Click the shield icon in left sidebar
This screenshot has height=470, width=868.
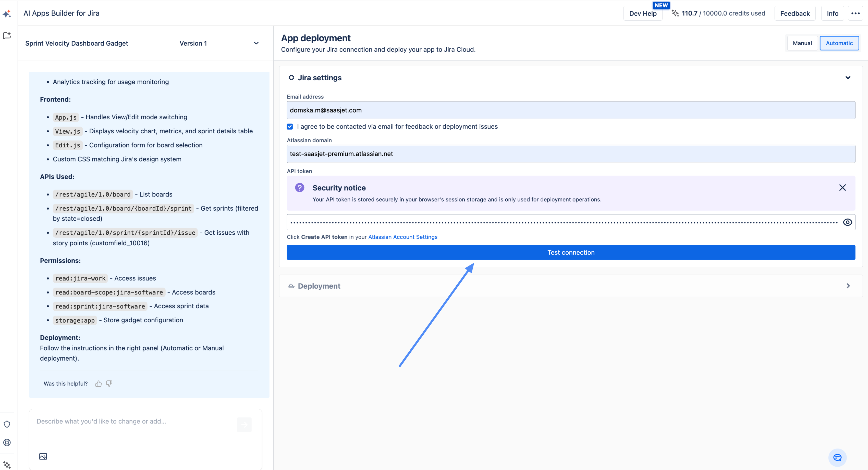pyautogui.click(x=7, y=424)
